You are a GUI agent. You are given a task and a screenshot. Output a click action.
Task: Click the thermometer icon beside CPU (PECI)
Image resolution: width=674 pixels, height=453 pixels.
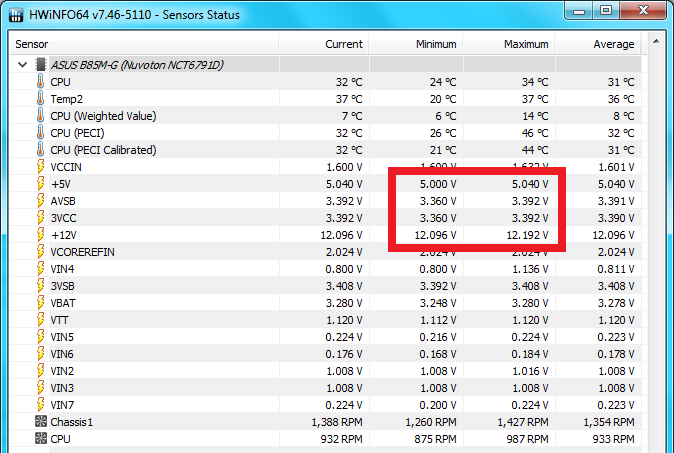[x=40, y=133]
